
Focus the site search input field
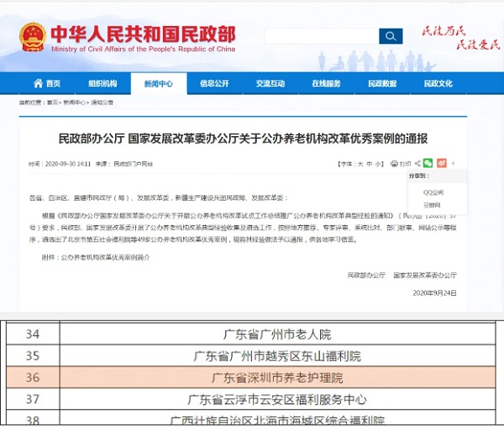point(322,36)
